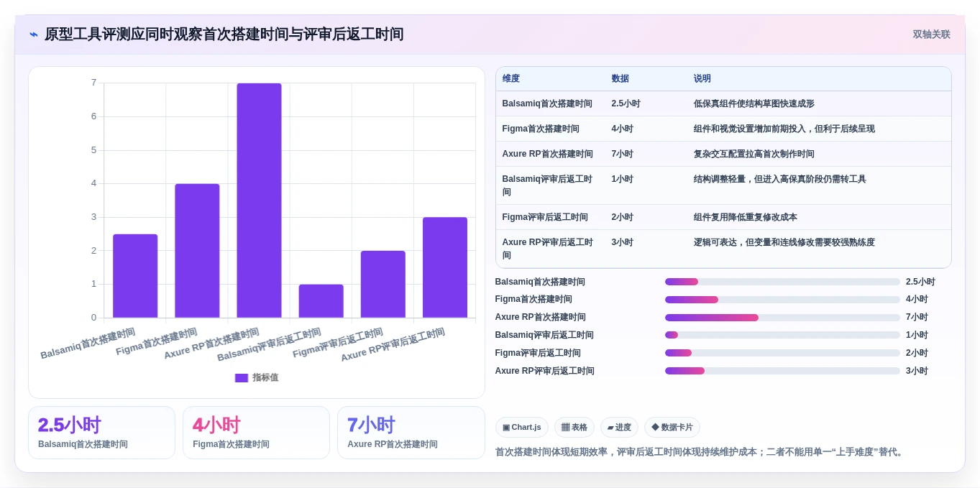Select the 4小时 Figma data card
Viewport: 980px width, 488px height.
coord(256,433)
